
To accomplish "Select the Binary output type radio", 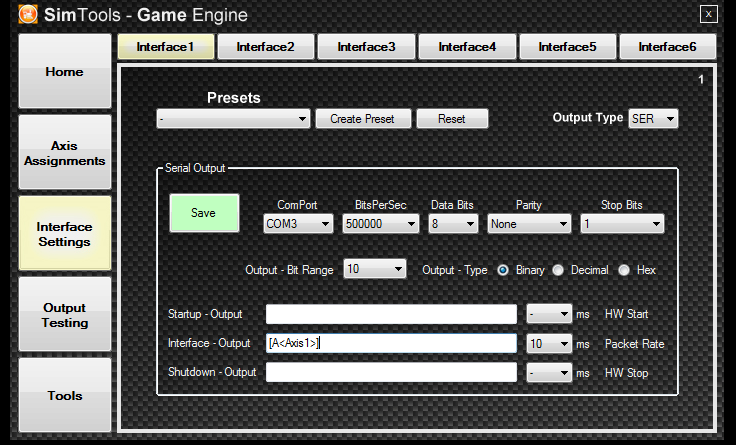I will coord(503,270).
